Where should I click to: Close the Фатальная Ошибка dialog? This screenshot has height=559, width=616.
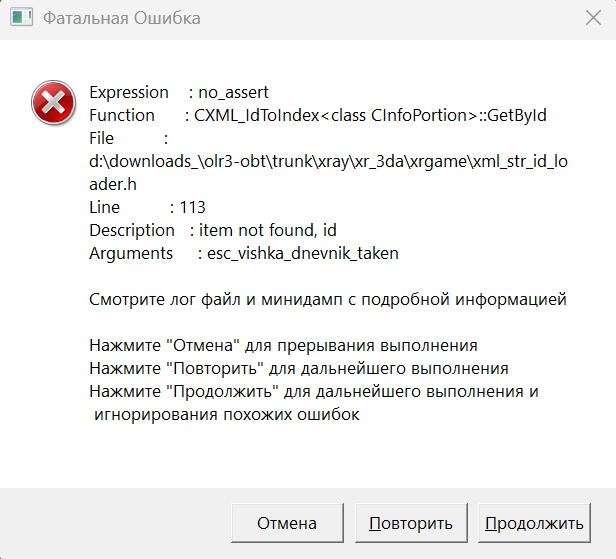pos(592,19)
